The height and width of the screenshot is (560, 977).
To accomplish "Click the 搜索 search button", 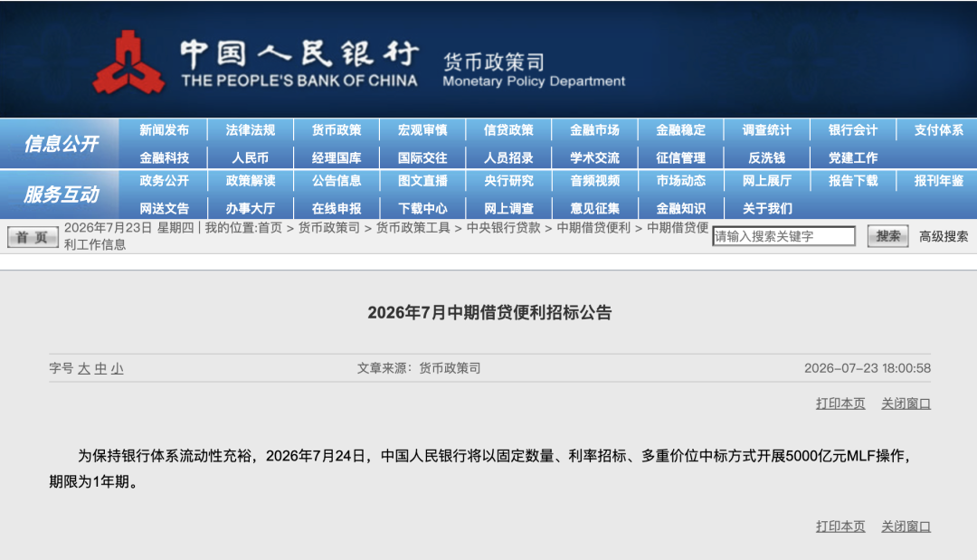I will 888,236.
